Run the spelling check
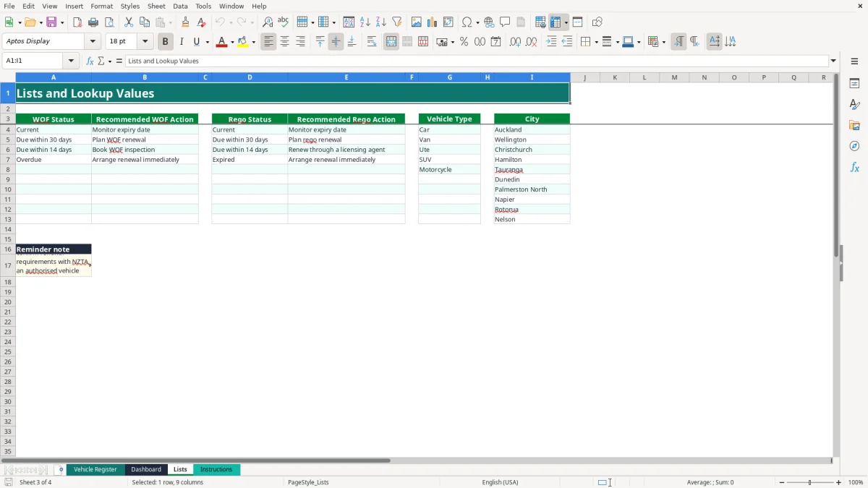 coord(284,22)
